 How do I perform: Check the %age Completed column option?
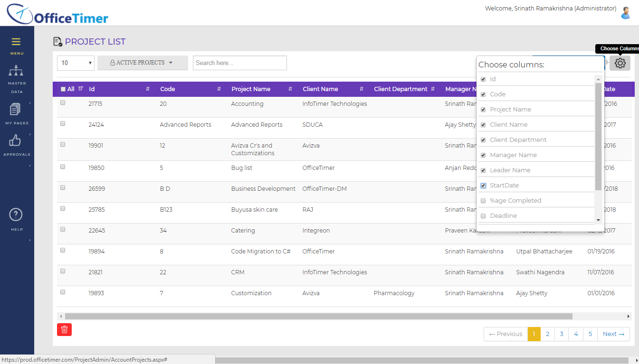click(x=483, y=201)
